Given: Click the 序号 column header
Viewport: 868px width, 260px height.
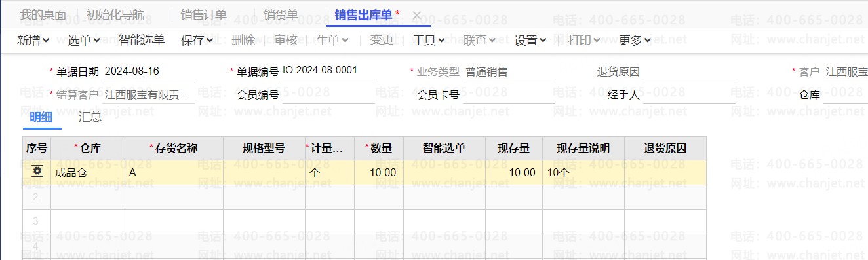Looking at the screenshot, I should tap(37, 149).
